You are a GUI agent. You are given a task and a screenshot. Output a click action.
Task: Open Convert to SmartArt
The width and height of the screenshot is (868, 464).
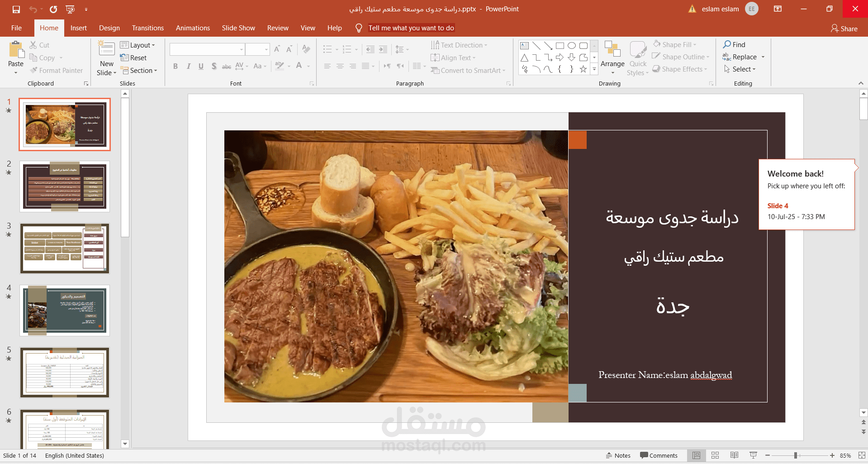[468, 70]
